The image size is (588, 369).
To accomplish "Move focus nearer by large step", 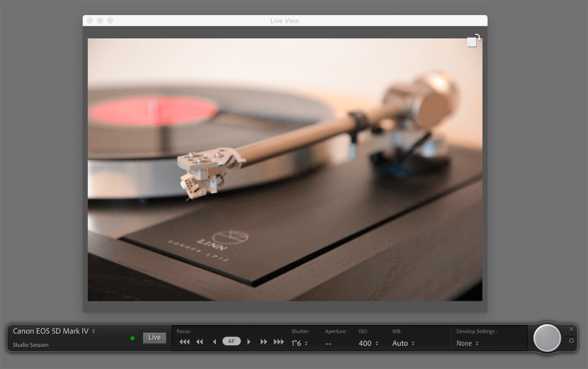I will [184, 341].
